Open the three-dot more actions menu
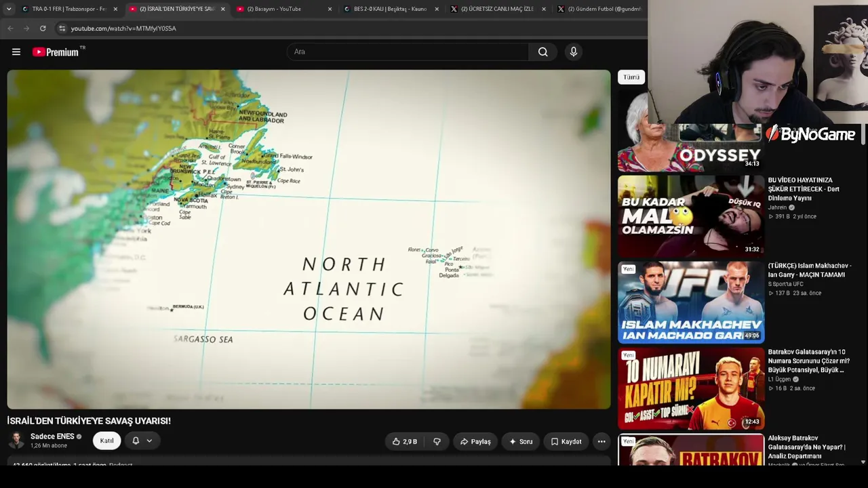Viewport: 868px width, 488px height. pyautogui.click(x=601, y=441)
